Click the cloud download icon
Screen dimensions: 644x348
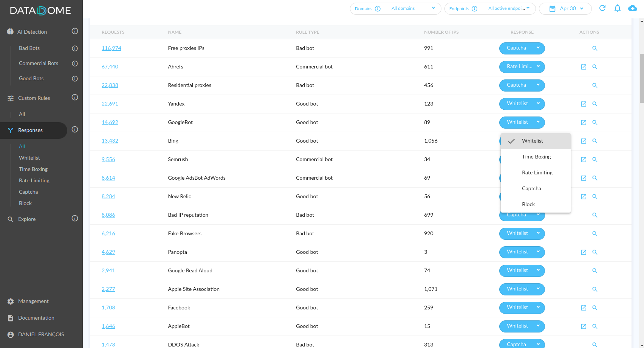633,8
